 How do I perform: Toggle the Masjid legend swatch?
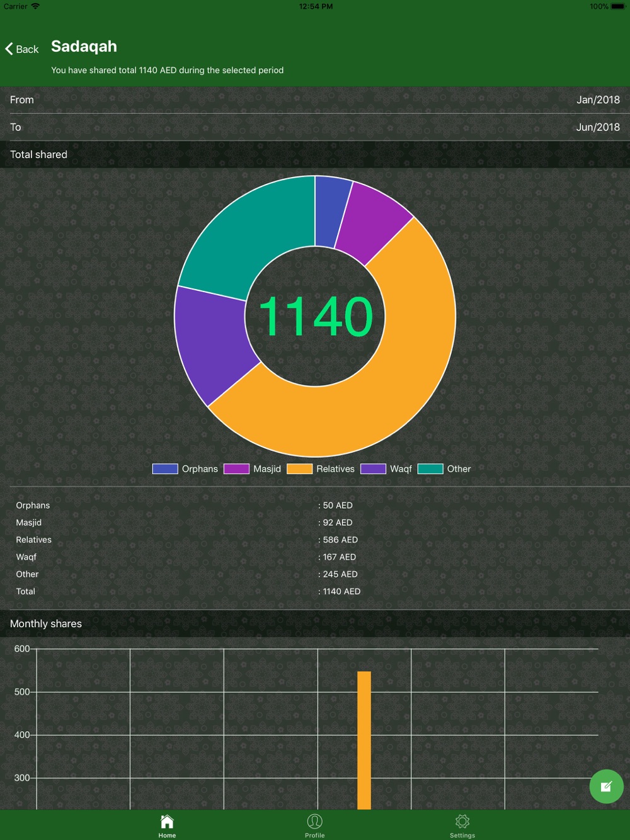pos(236,468)
